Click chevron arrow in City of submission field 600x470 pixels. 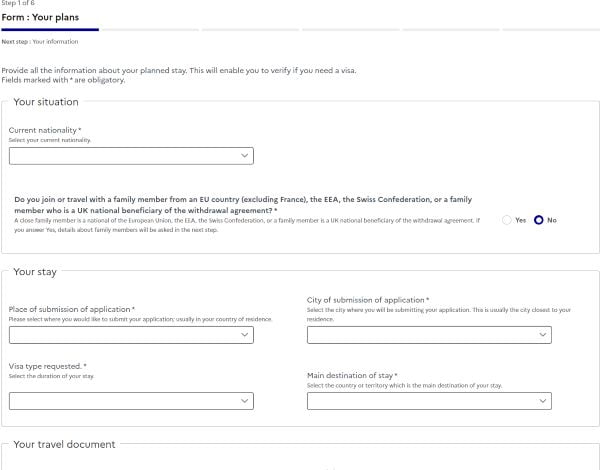(x=543, y=335)
